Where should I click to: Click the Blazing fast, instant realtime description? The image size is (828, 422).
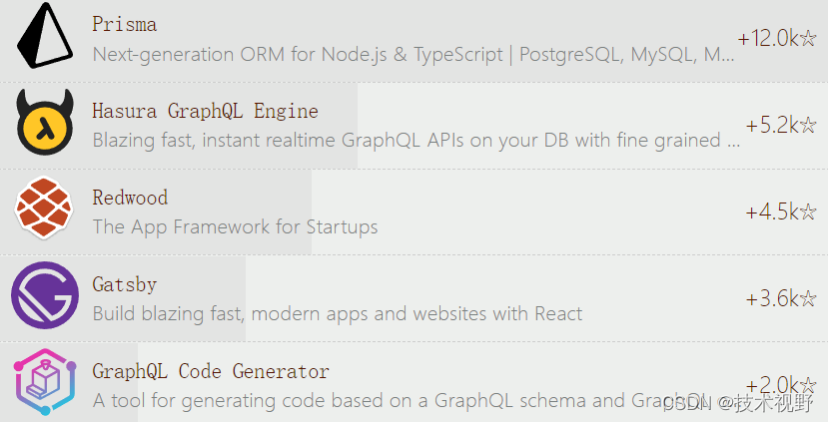pyautogui.click(x=416, y=140)
